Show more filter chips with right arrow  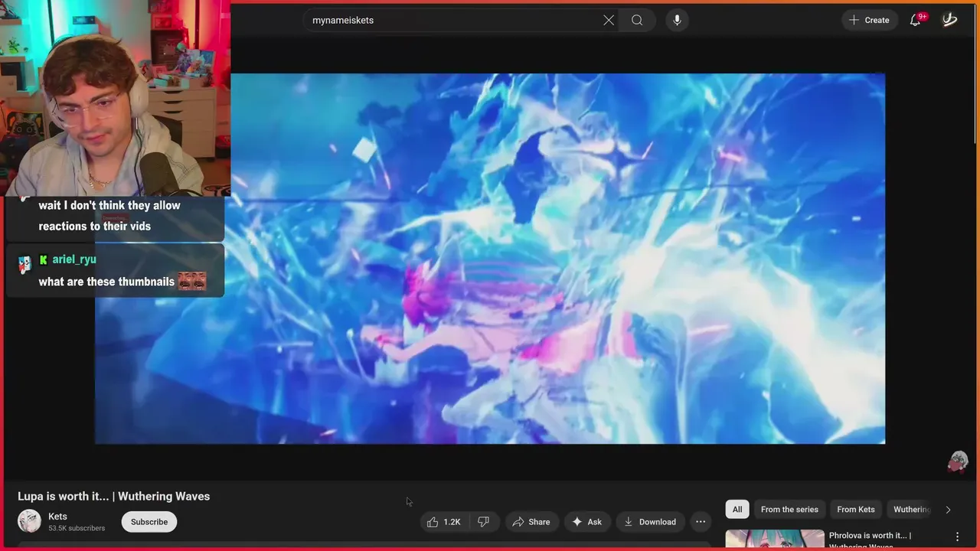point(948,510)
